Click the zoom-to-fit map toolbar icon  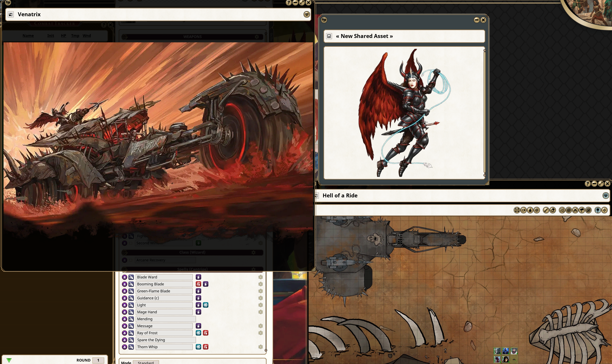pyautogui.click(x=517, y=210)
